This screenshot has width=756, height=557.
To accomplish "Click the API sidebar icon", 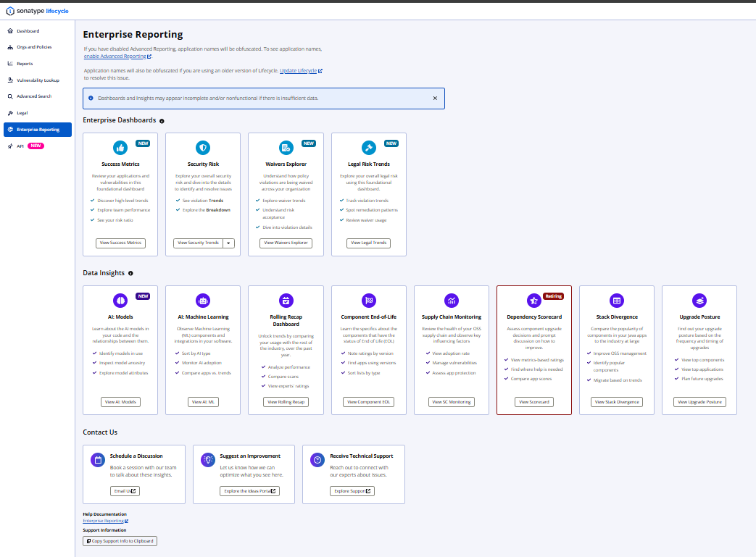I will tap(10, 146).
